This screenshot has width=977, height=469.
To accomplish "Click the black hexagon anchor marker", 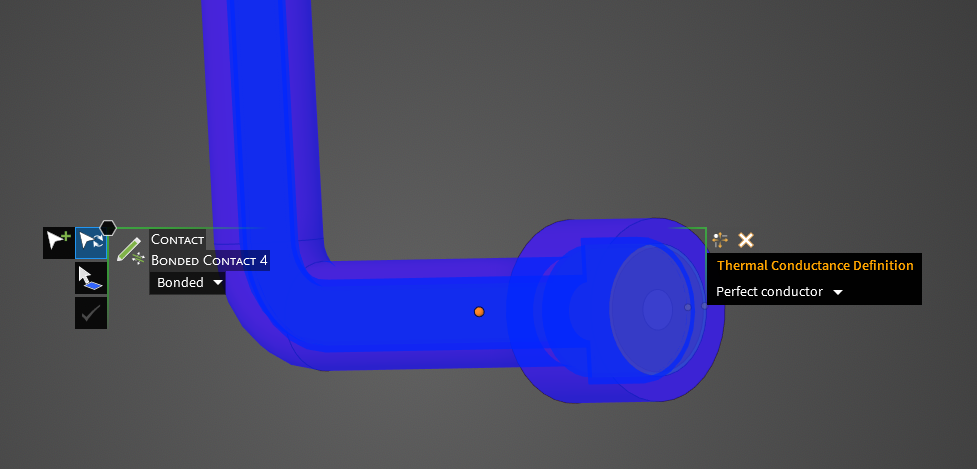I will pyautogui.click(x=108, y=228).
